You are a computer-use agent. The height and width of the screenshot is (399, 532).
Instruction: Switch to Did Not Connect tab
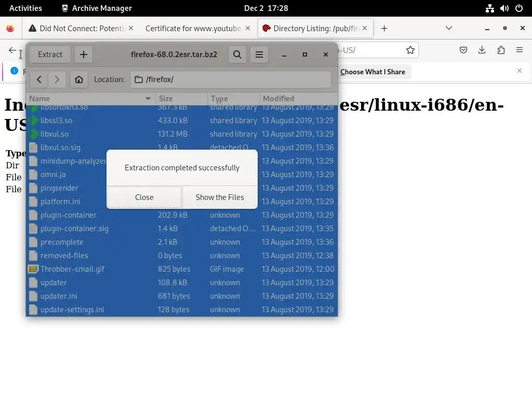pos(81,29)
